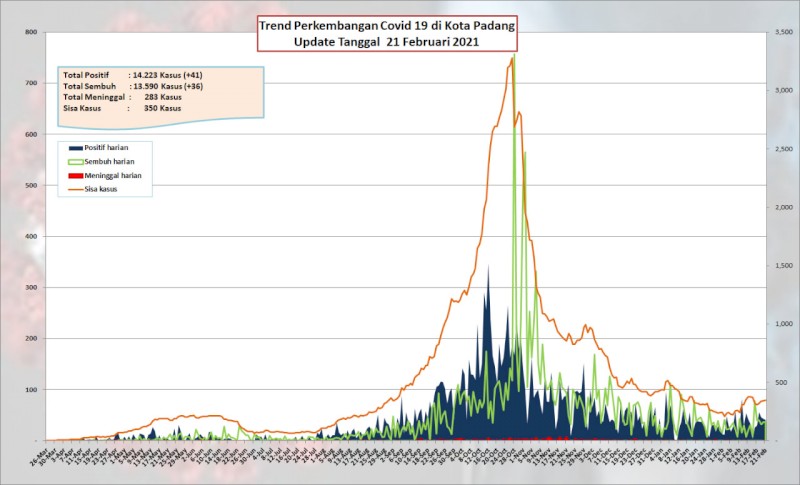Click the chart title box
Image resolution: width=800 pixels, height=485 pixels.
(x=387, y=34)
